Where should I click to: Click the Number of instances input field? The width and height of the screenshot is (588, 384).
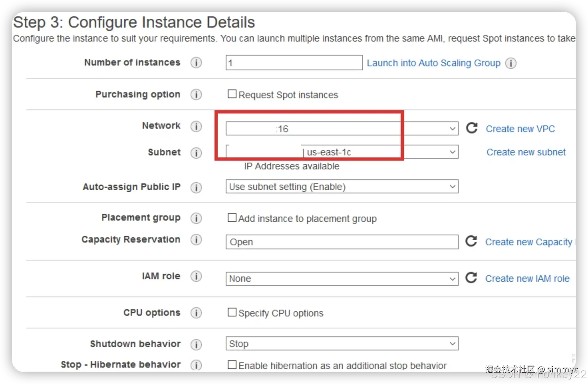(294, 63)
